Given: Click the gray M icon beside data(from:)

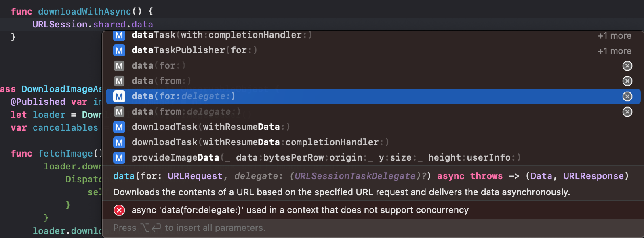Looking at the screenshot, I should (119, 81).
